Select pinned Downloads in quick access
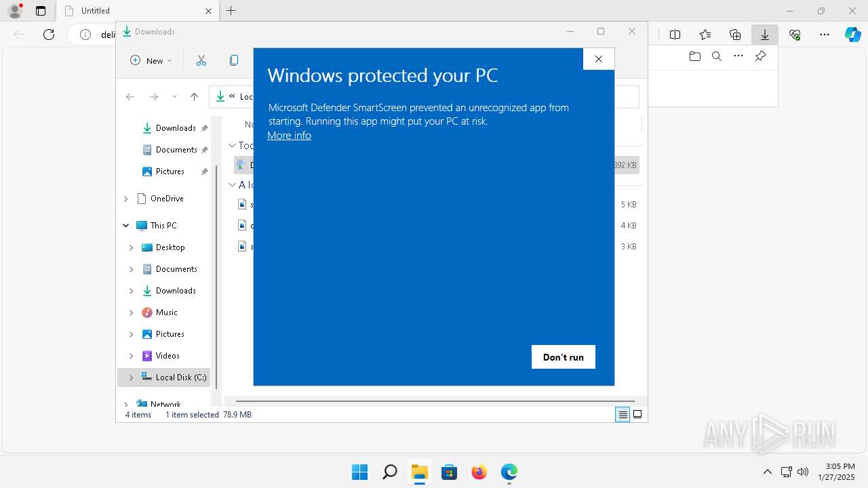The image size is (868, 488). pyautogui.click(x=175, y=128)
